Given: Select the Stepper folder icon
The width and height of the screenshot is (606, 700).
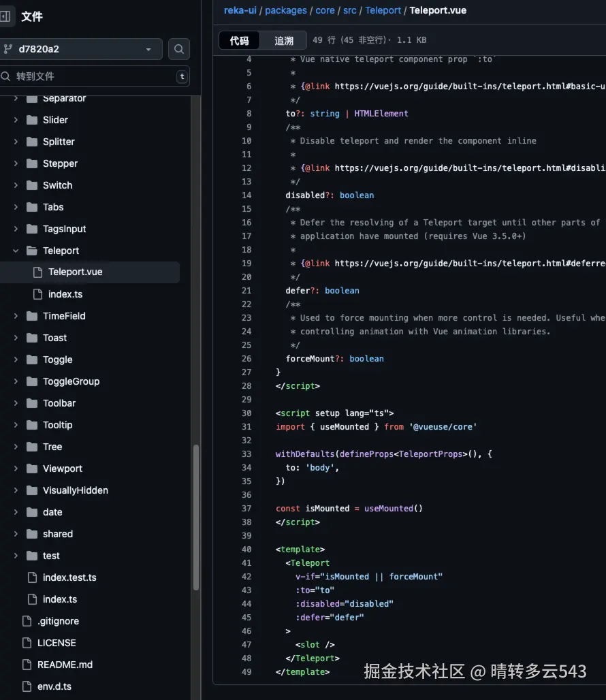Looking at the screenshot, I should point(32,163).
